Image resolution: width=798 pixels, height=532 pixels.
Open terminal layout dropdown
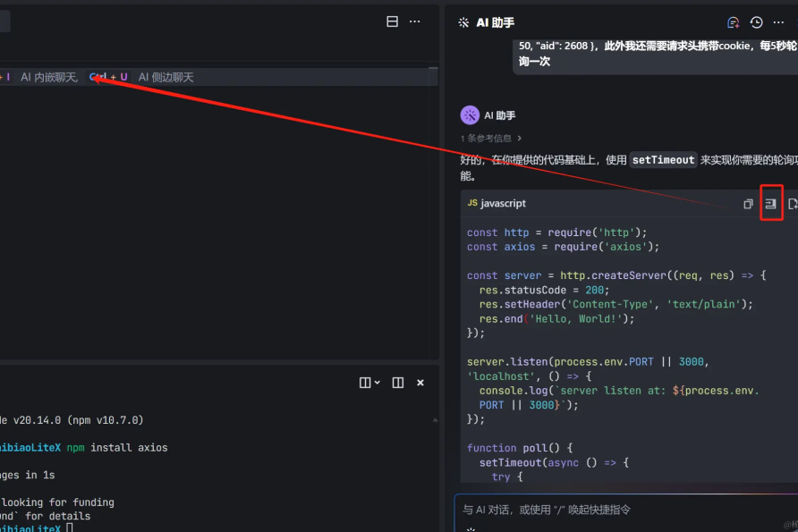pos(369,383)
